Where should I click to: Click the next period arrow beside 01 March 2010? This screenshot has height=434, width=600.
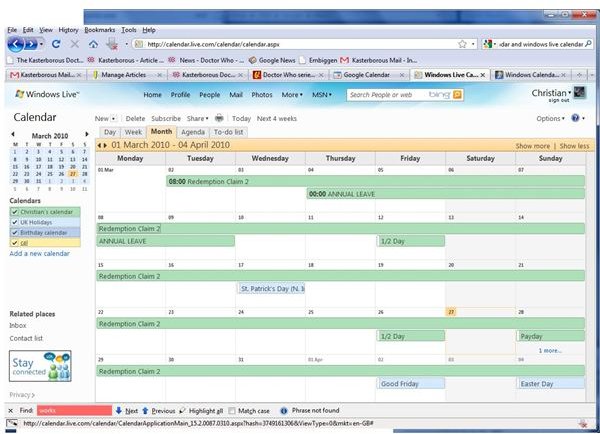point(105,145)
